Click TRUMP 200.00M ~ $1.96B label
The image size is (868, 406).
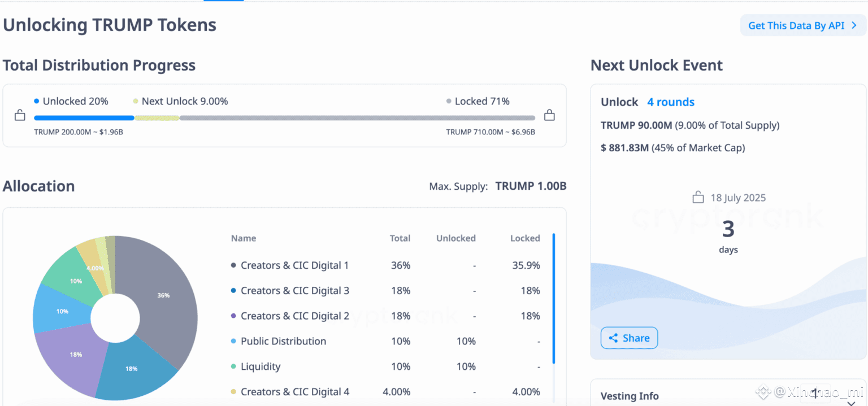point(79,132)
